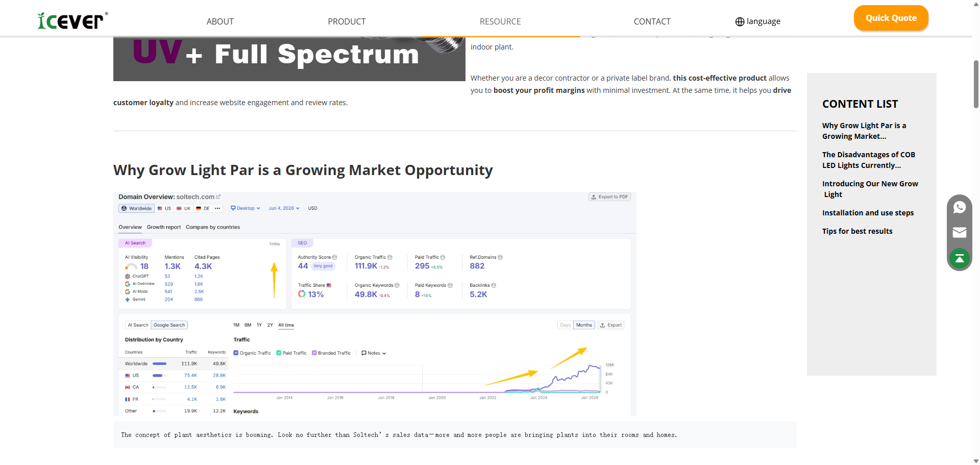Click the globe icon beside language
This screenshot has height=465, width=980.
(740, 21)
